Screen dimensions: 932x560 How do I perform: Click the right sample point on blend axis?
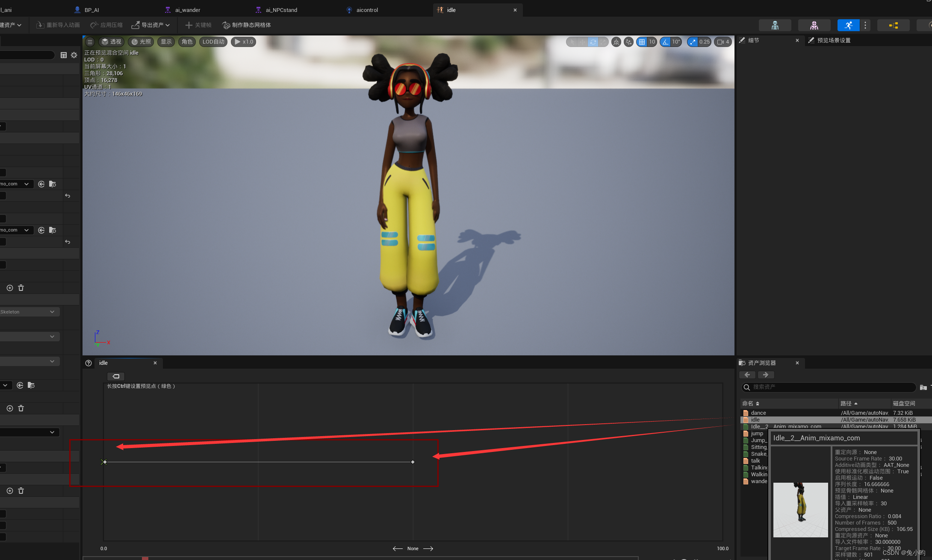[413, 462]
